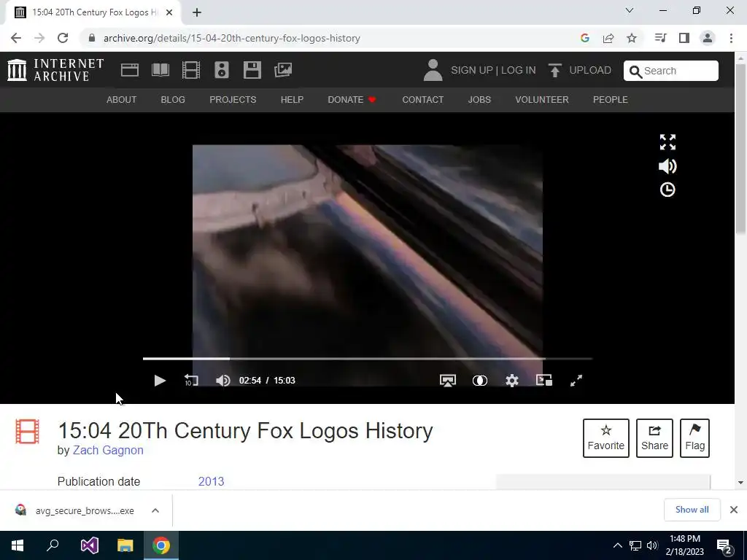The height and width of the screenshot is (560, 747).
Task: Click LOG IN link
Action: [519, 70]
